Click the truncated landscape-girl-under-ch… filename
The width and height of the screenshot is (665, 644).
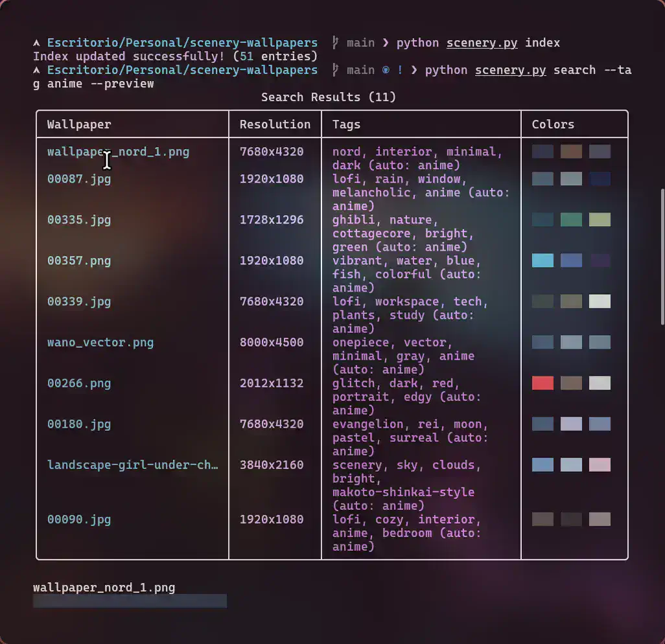(132, 465)
